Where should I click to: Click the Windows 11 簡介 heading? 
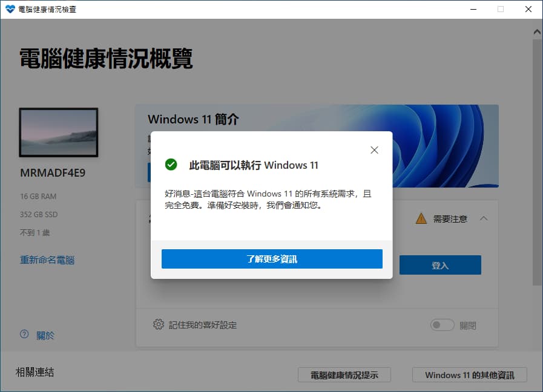pos(193,119)
